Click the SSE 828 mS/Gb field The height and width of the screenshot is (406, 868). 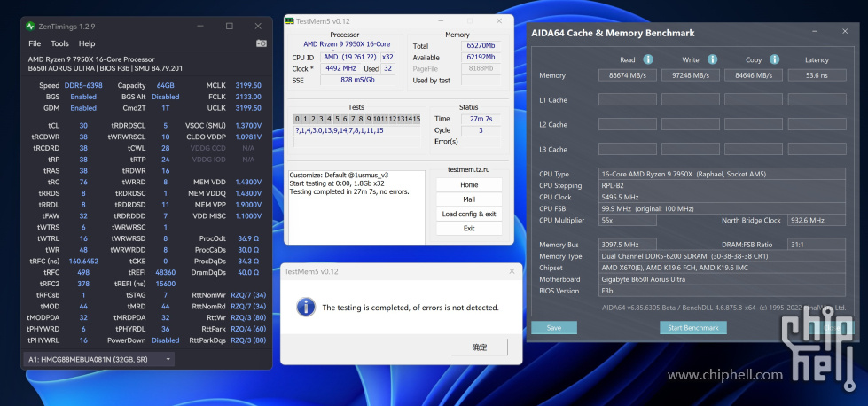pyautogui.click(x=357, y=80)
